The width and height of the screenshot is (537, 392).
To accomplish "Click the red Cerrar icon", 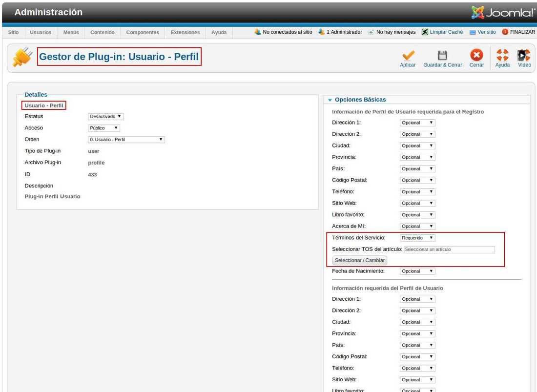I will pyautogui.click(x=476, y=55).
